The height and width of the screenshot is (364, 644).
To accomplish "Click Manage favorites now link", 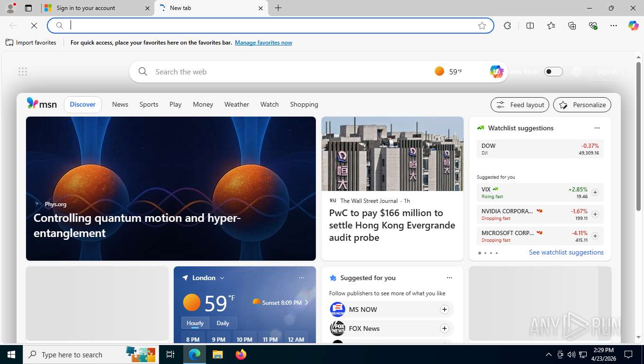I will [263, 43].
